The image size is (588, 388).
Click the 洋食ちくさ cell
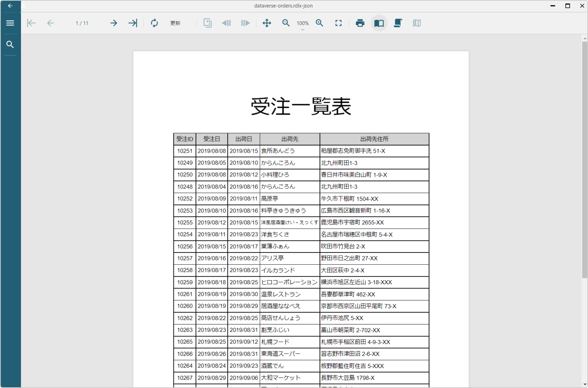pos(290,234)
